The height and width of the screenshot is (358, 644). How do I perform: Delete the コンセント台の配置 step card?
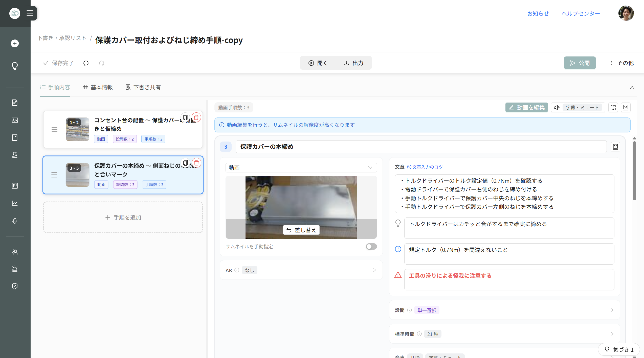coord(196,117)
